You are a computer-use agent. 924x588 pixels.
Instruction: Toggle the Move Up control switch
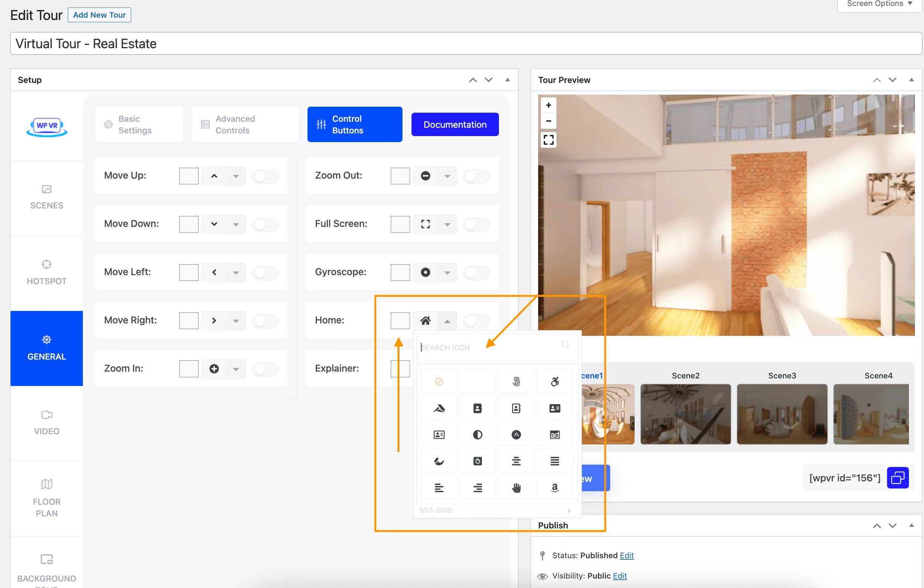pyautogui.click(x=265, y=176)
